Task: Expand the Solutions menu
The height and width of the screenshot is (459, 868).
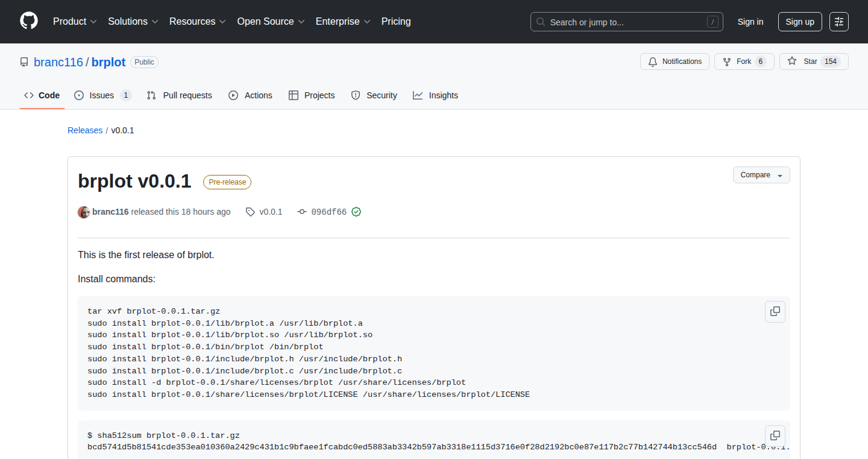Action: pyautogui.click(x=133, y=21)
